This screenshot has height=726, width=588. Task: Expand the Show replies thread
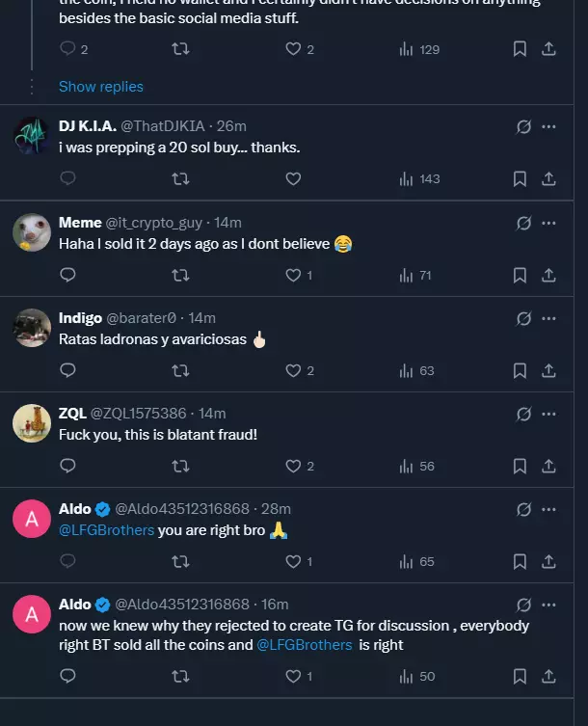coord(101,87)
